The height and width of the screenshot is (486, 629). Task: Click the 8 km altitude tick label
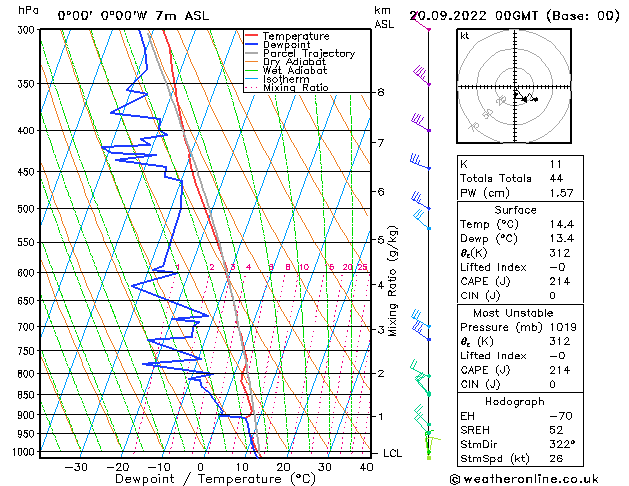click(x=381, y=92)
